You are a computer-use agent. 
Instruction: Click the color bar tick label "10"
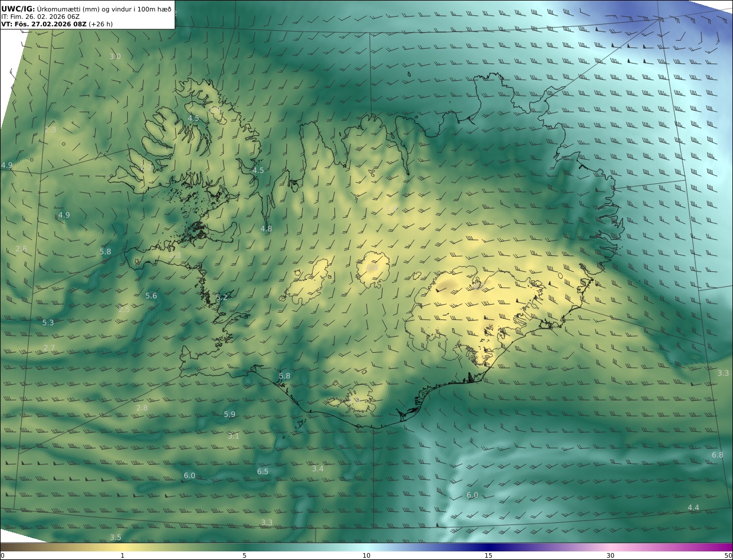pyautogui.click(x=366, y=555)
